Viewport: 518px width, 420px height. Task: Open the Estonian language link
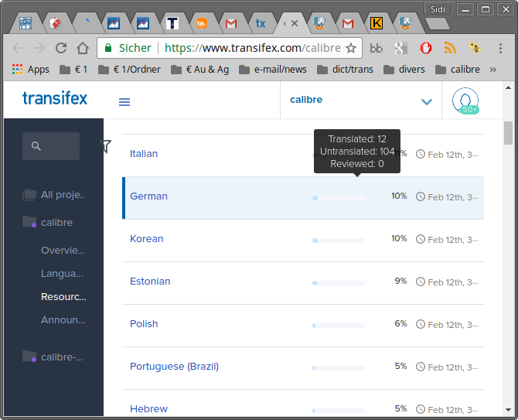coord(150,282)
